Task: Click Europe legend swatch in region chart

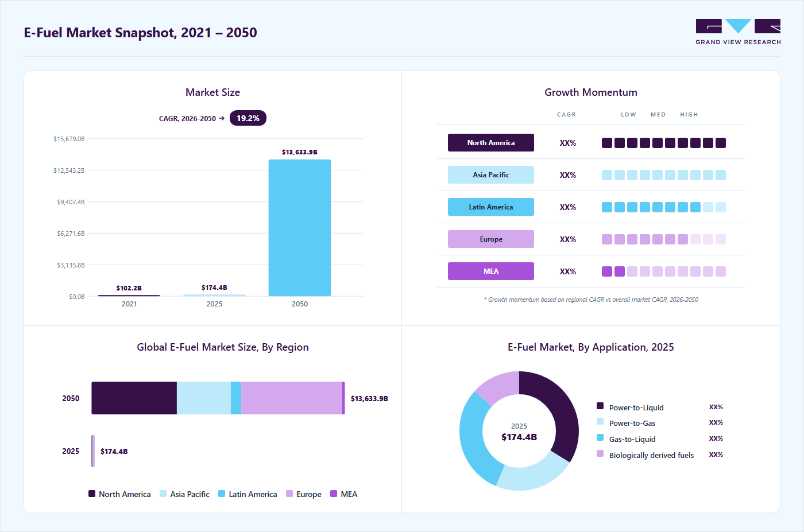Action: point(289,494)
